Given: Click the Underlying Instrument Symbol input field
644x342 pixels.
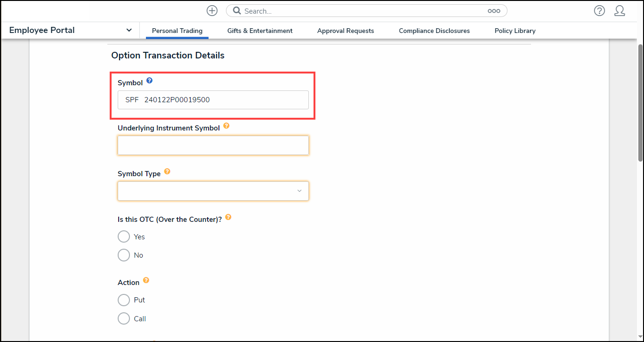Looking at the screenshot, I should click(213, 146).
